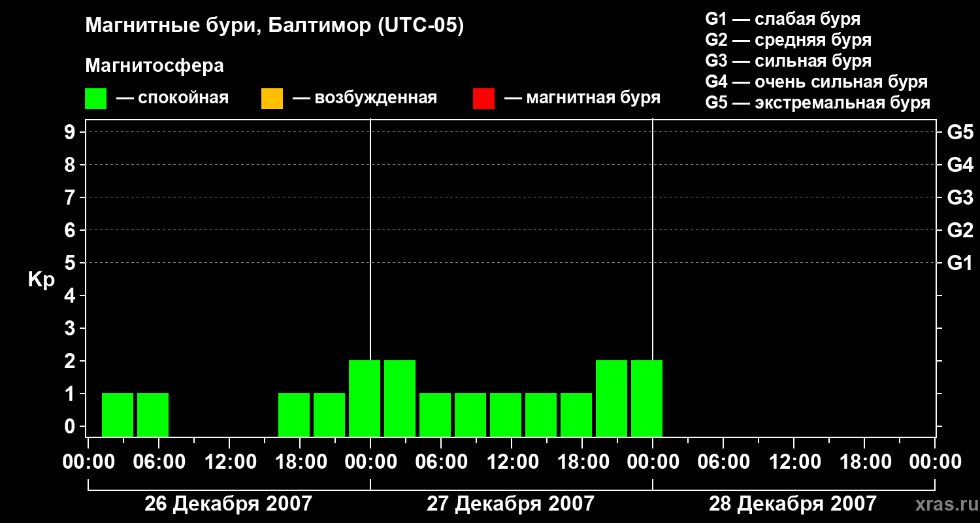The width and height of the screenshot is (980, 523).
Task: Click the Kp value 9 on the left axis
Action: [x=71, y=132]
